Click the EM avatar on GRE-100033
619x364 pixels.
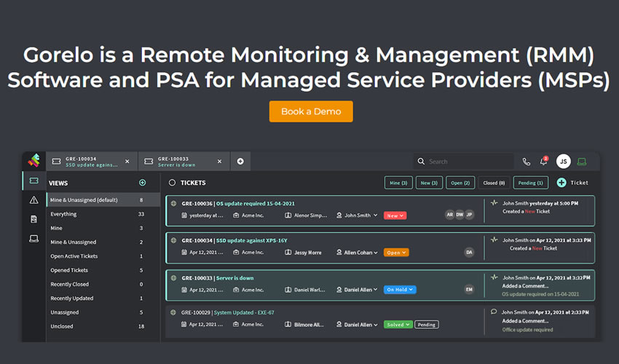(469, 290)
